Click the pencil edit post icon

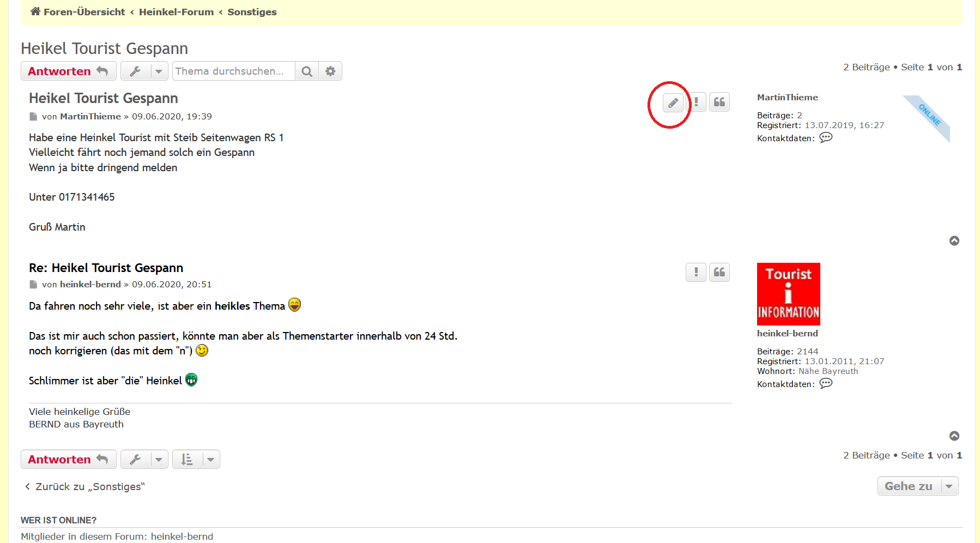coord(673,102)
